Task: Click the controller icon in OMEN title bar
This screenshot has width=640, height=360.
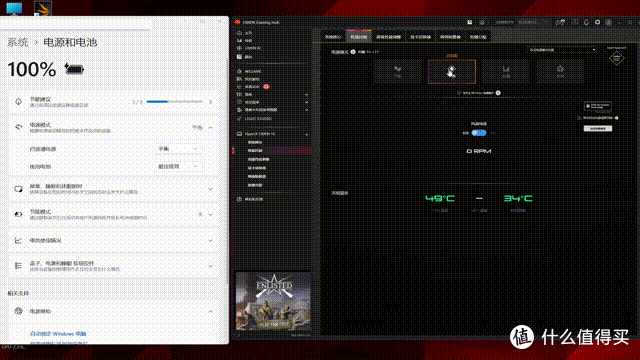Action: 560,22
